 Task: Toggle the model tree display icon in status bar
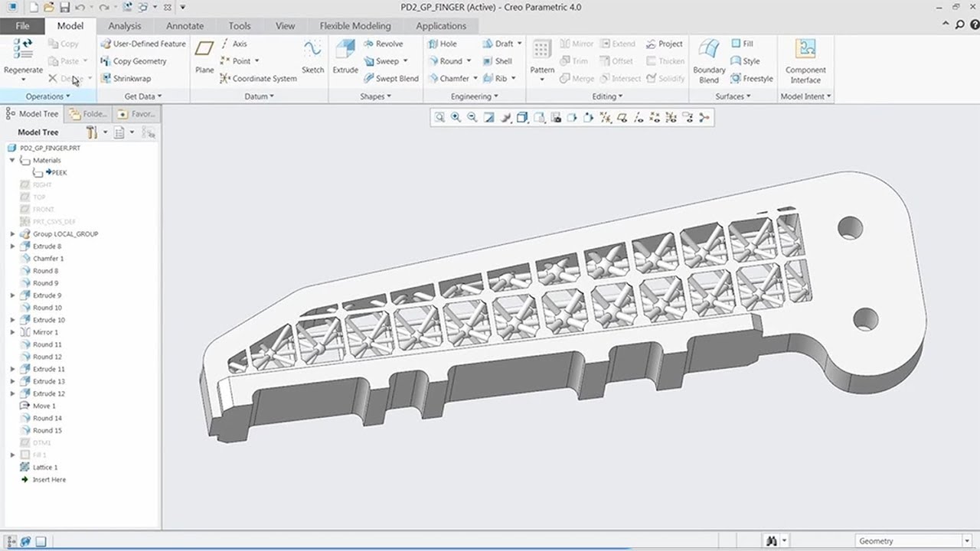point(10,541)
